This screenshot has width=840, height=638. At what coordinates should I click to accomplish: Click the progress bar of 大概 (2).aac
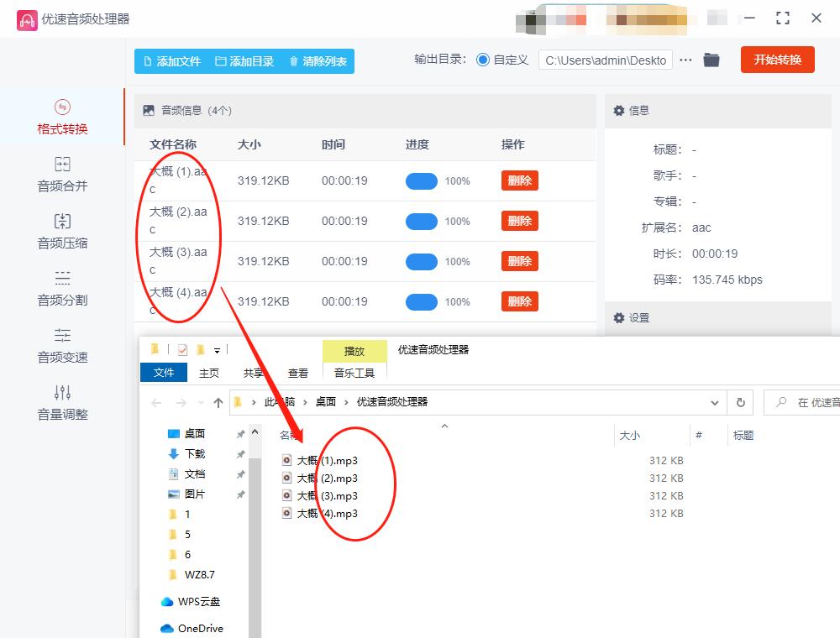[x=421, y=221]
